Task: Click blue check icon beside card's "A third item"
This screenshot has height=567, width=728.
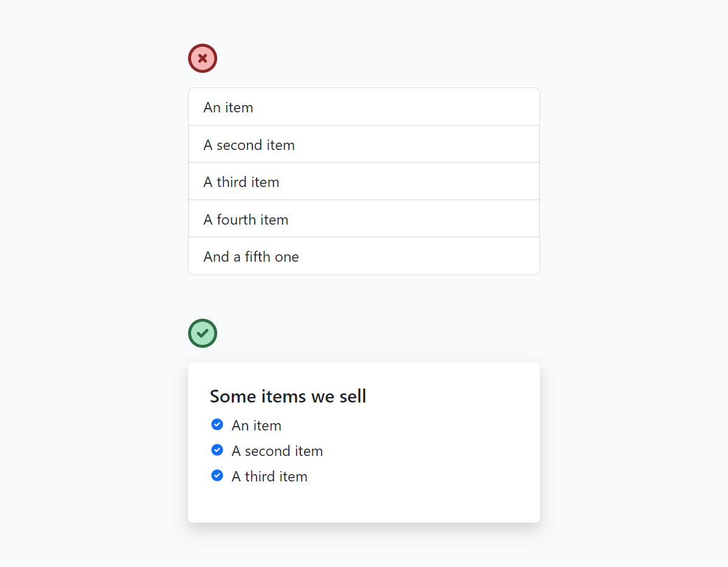Action: pos(217,475)
